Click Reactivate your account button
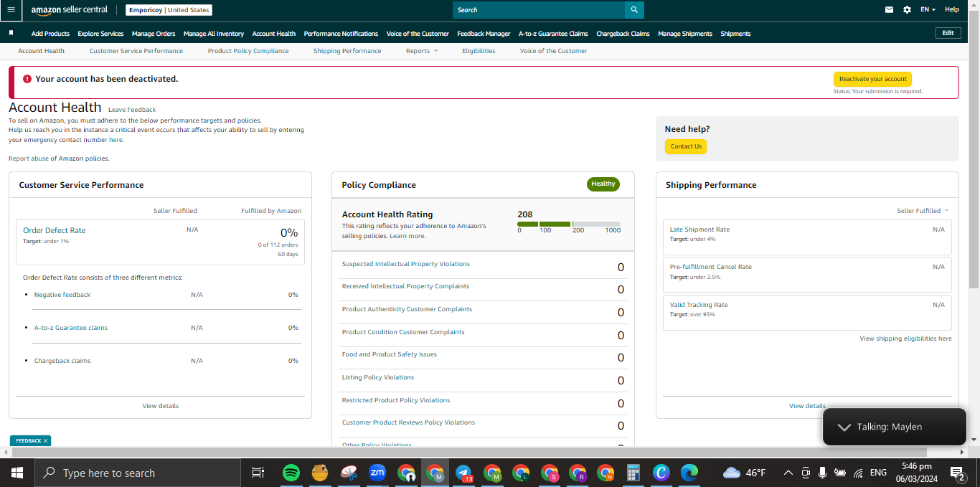 872,79
